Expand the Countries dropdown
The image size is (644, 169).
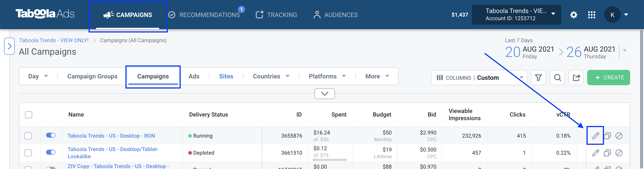click(x=271, y=76)
